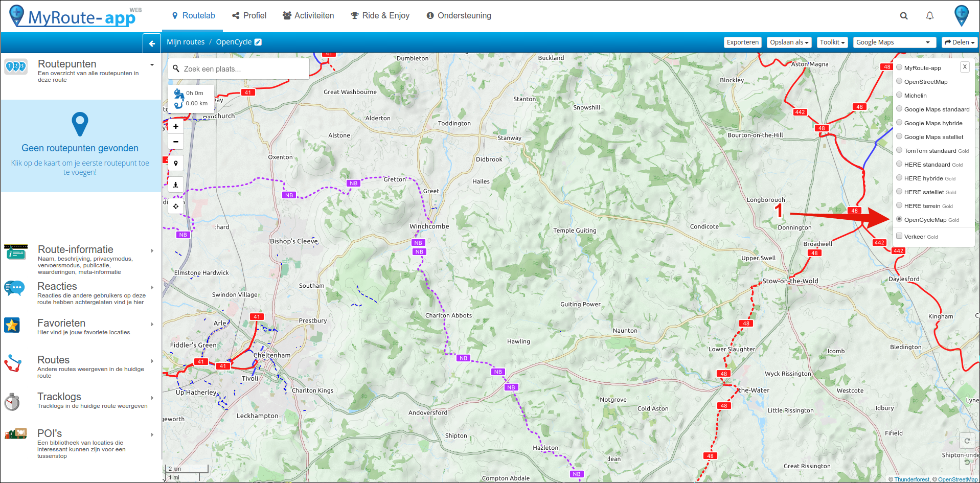Open the search magnifier in top bar
This screenshot has width=980, height=483.
(904, 16)
